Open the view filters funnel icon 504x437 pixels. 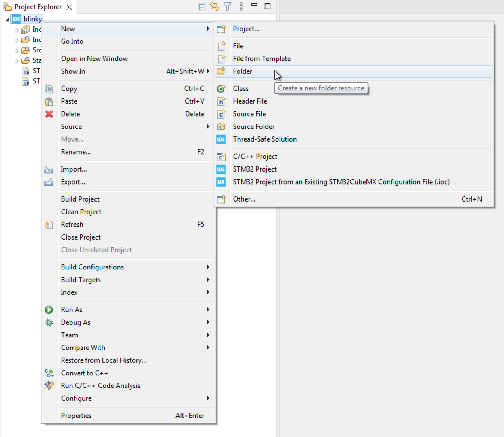227,6
